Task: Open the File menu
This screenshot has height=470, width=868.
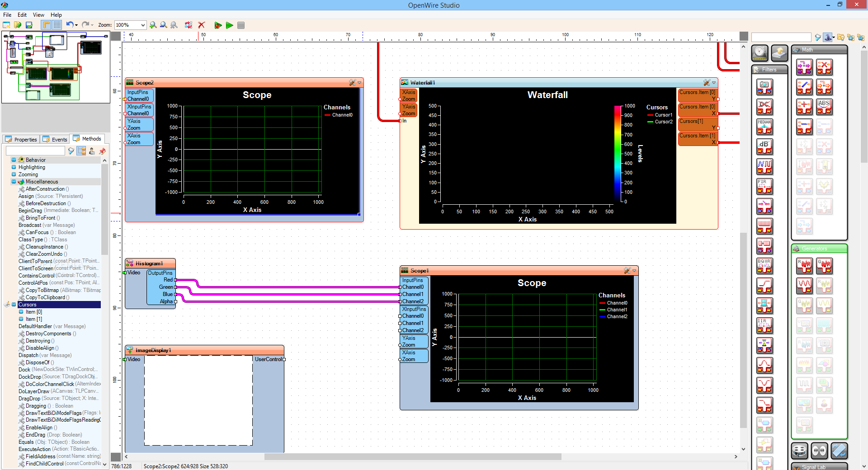Action: click(7, 15)
